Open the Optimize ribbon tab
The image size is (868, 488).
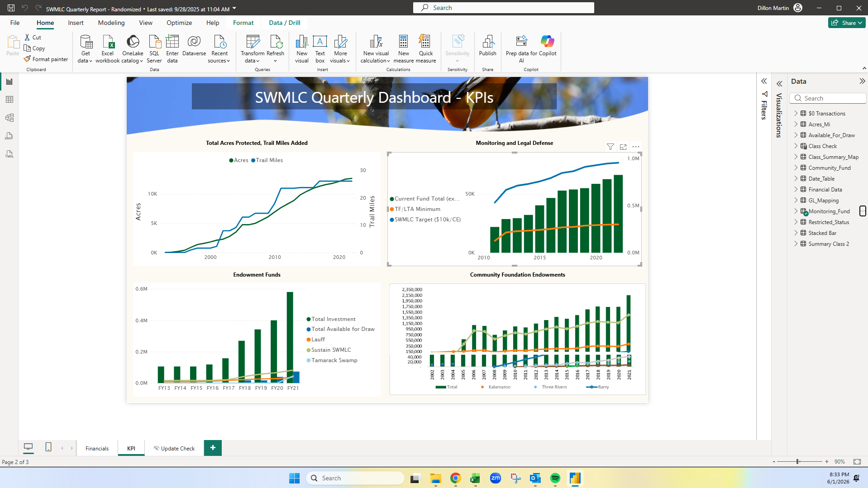pyautogui.click(x=179, y=23)
